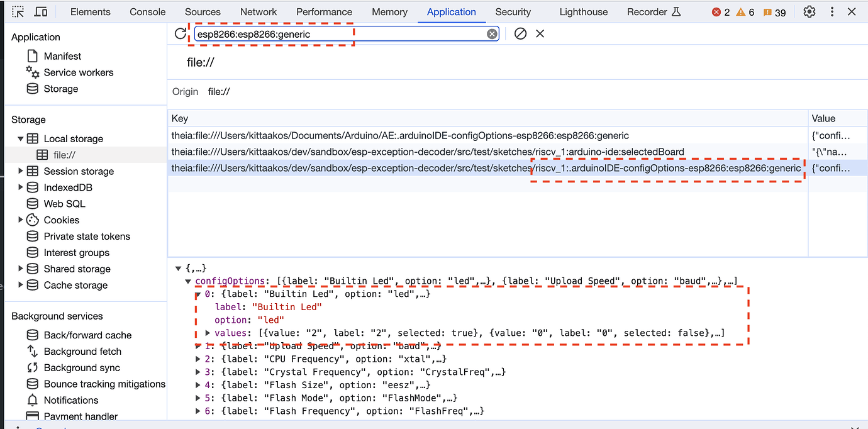This screenshot has width=868, height=429.
Task: Expand the values array under Builtin Led
Action: tap(208, 332)
